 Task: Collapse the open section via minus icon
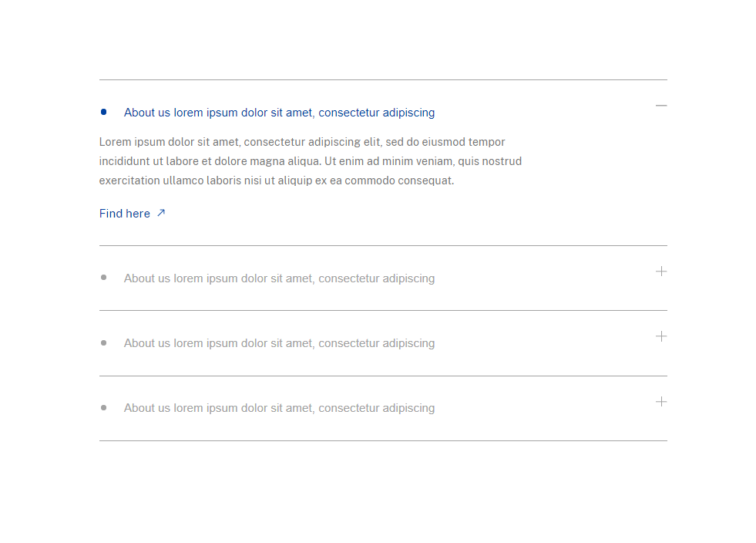[661, 105]
